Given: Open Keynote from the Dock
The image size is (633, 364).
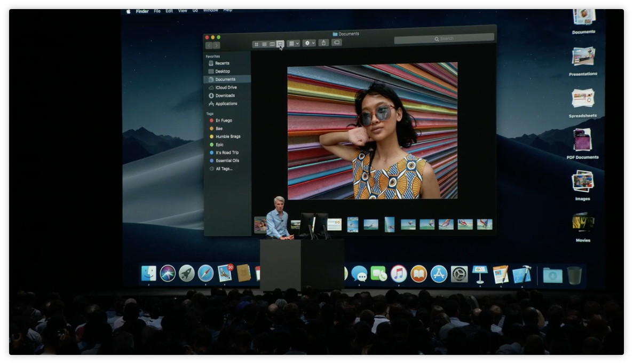Looking at the screenshot, I should [480, 274].
